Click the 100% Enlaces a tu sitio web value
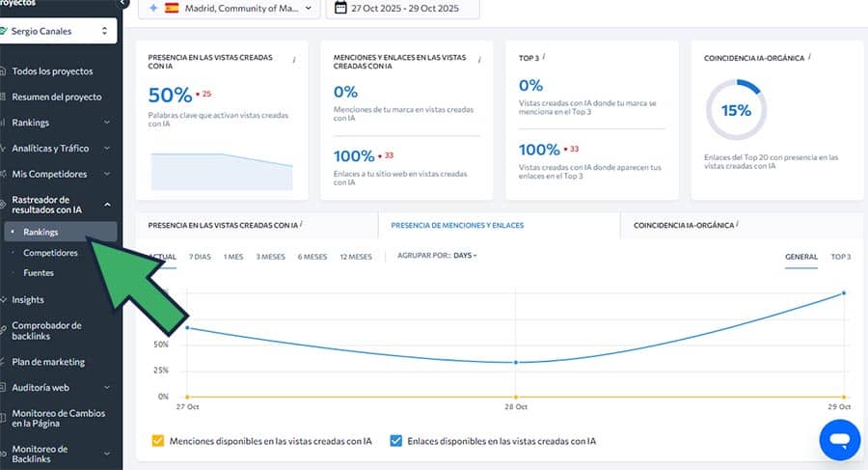 click(354, 155)
